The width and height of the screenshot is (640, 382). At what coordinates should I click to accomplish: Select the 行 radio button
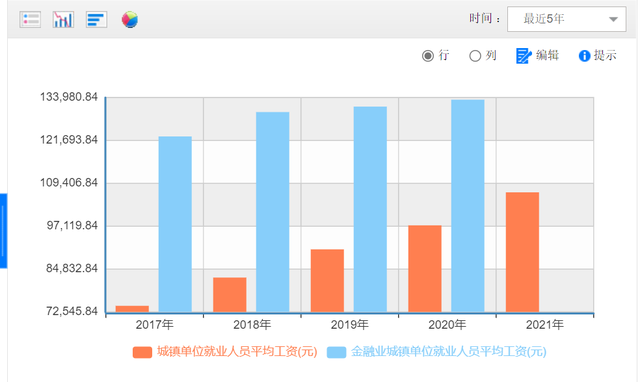[428, 56]
